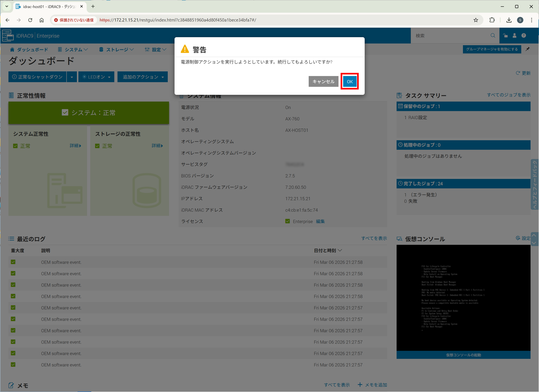The image size is (539, 392).
Task: Click the Enterprise license green checkbox
Action: pyautogui.click(x=288, y=221)
